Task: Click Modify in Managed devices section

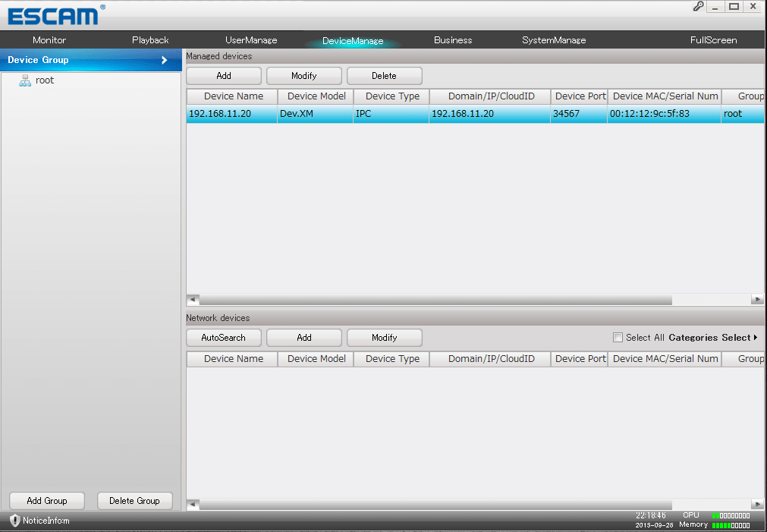Action: point(303,76)
